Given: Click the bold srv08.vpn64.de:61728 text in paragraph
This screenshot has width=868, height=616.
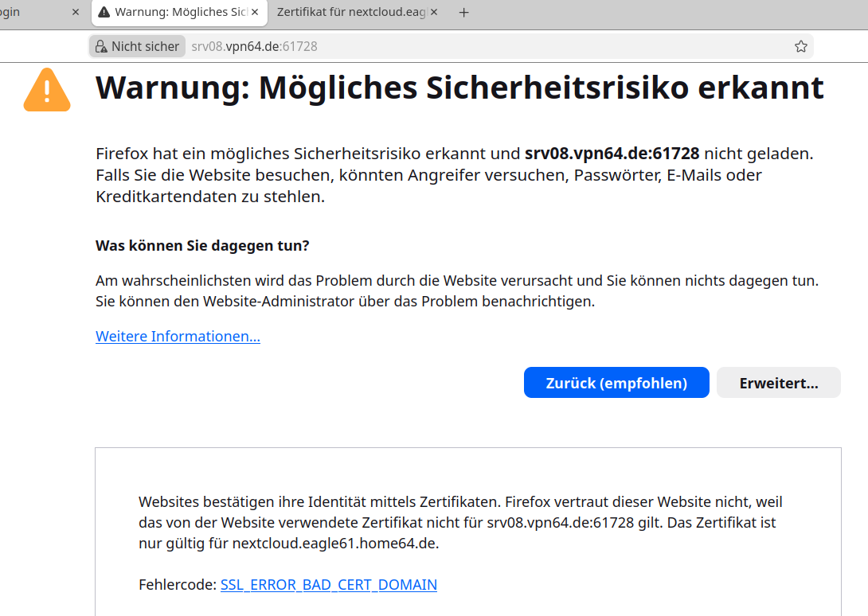Looking at the screenshot, I should tap(612, 154).
